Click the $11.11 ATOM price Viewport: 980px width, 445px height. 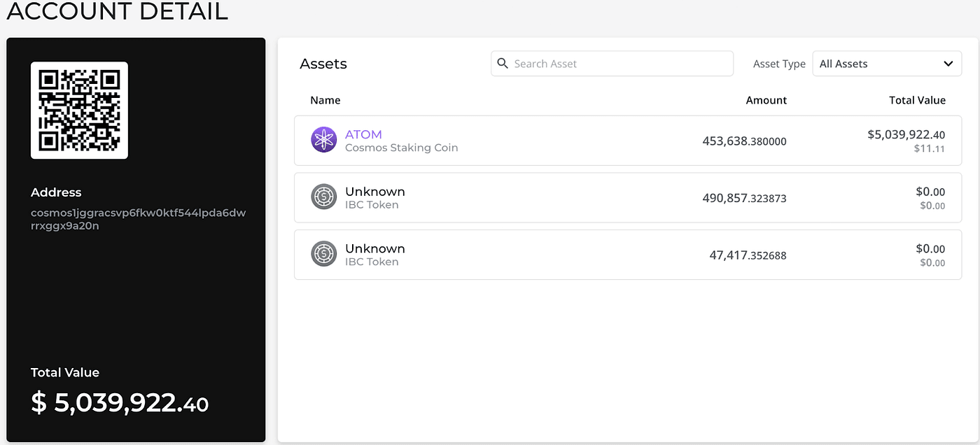[x=929, y=149]
